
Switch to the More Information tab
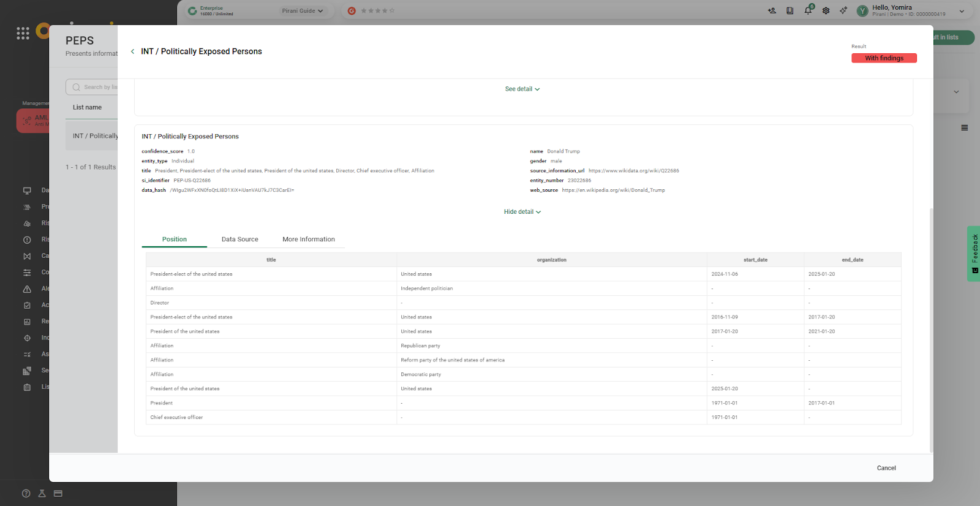click(309, 240)
